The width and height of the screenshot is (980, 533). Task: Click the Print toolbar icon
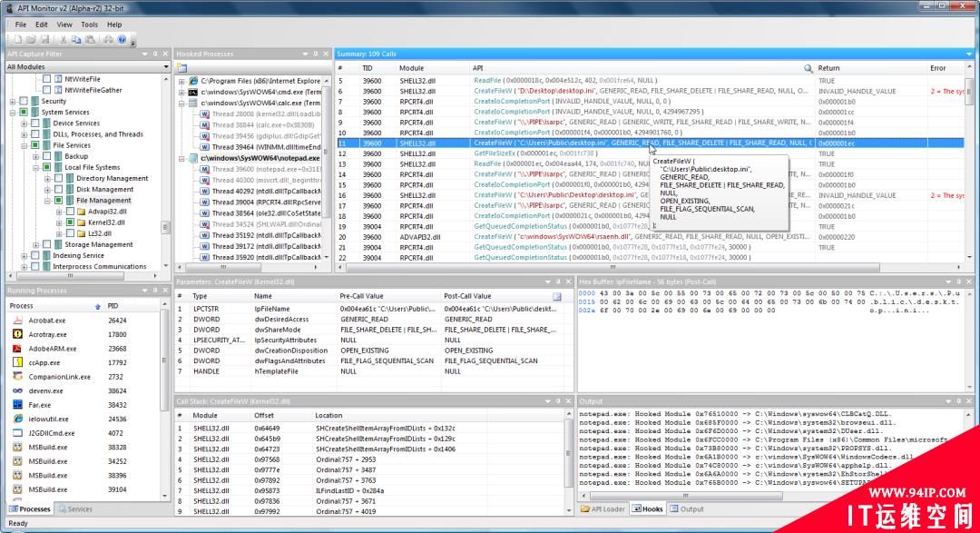108,40
